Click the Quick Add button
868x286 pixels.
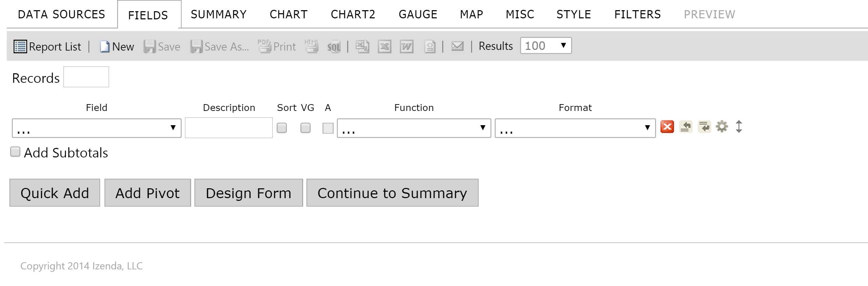pyautogui.click(x=55, y=193)
